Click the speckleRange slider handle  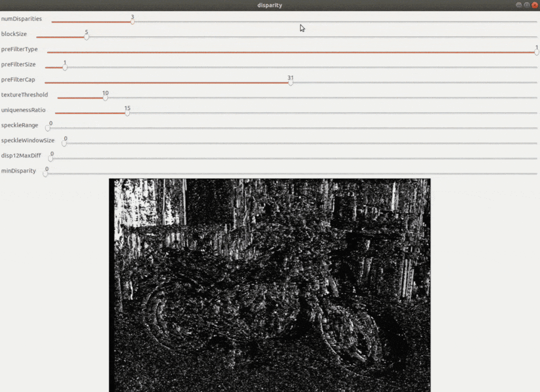[48, 128]
